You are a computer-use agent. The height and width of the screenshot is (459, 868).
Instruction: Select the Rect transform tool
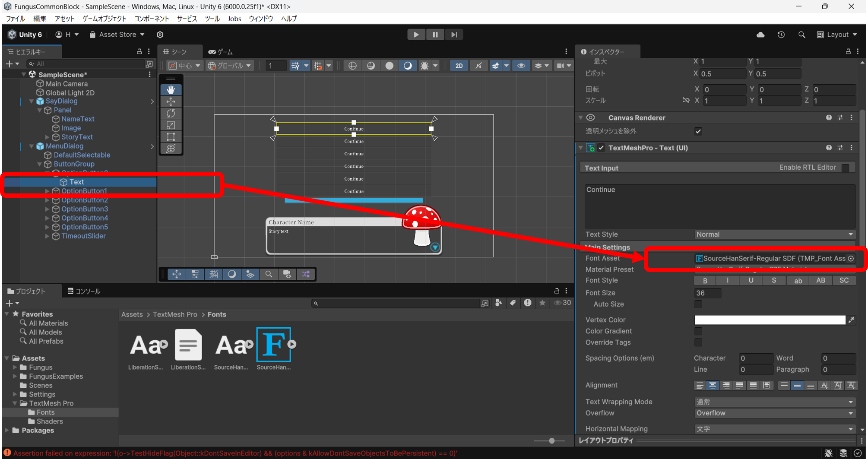[x=171, y=137]
